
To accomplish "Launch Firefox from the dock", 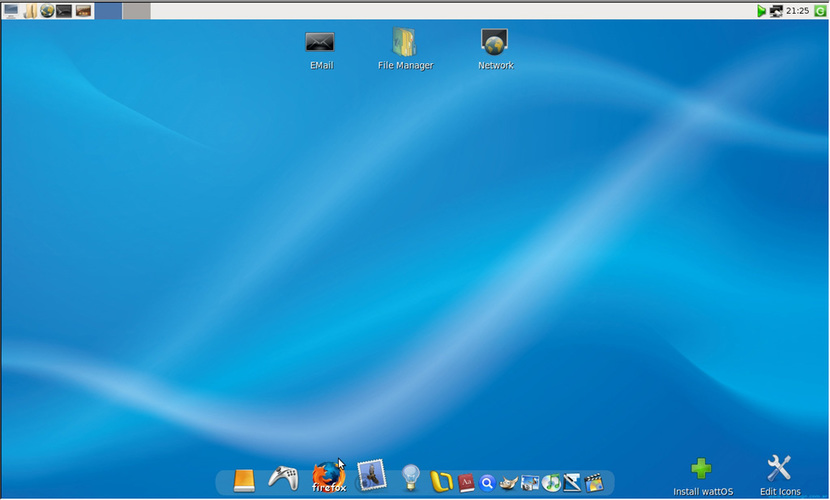I will (328, 476).
